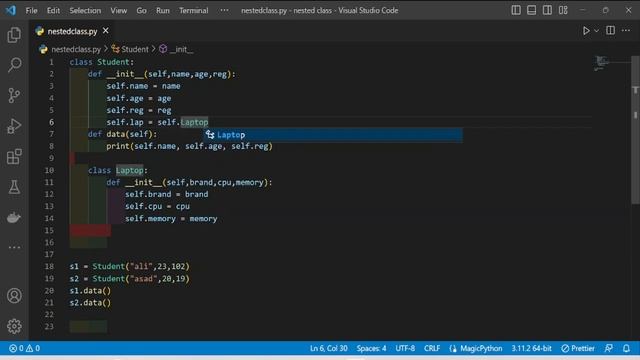Change indentation via Spaces: 4
The width and height of the screenshot is (640, 360).
tap(371, 348)
